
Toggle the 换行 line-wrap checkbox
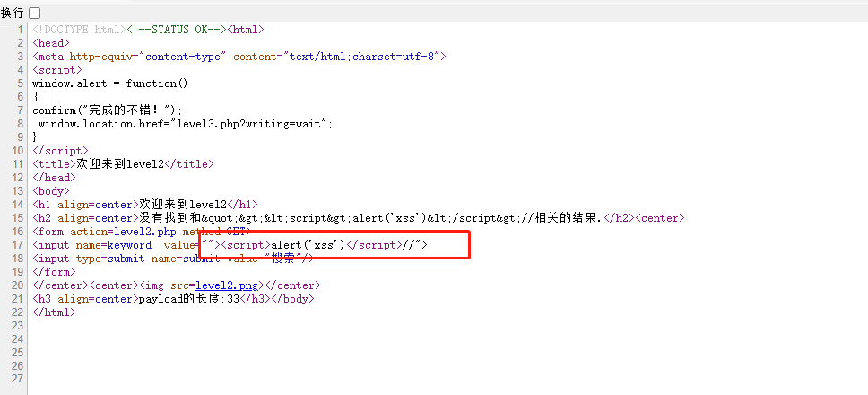(34, 13)
